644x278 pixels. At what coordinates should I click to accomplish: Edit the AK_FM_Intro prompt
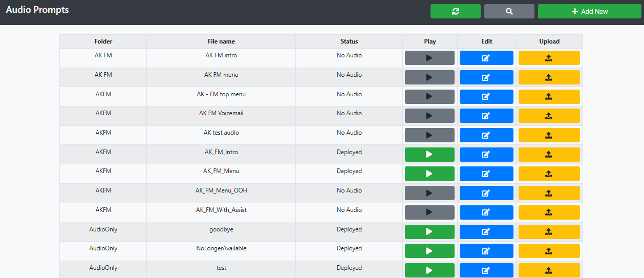[x=486, y=155]
